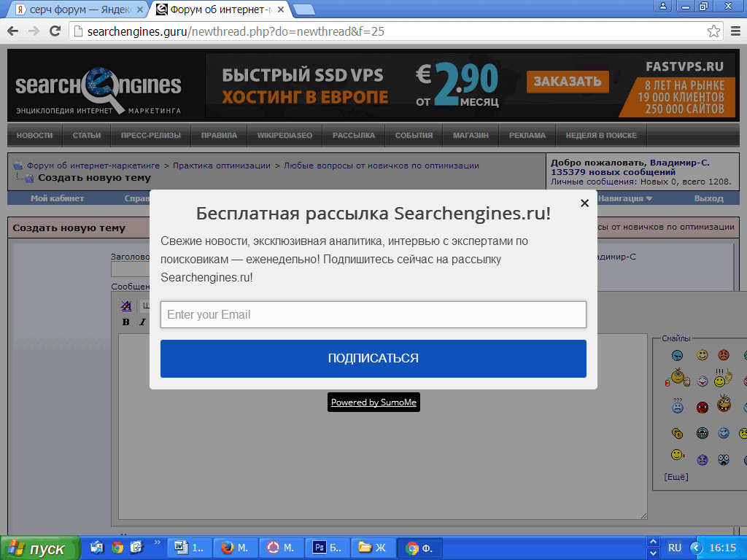Close the newsletter subscription popup
This screenshot has width=747, height=560.
click(x=584, y=203)
